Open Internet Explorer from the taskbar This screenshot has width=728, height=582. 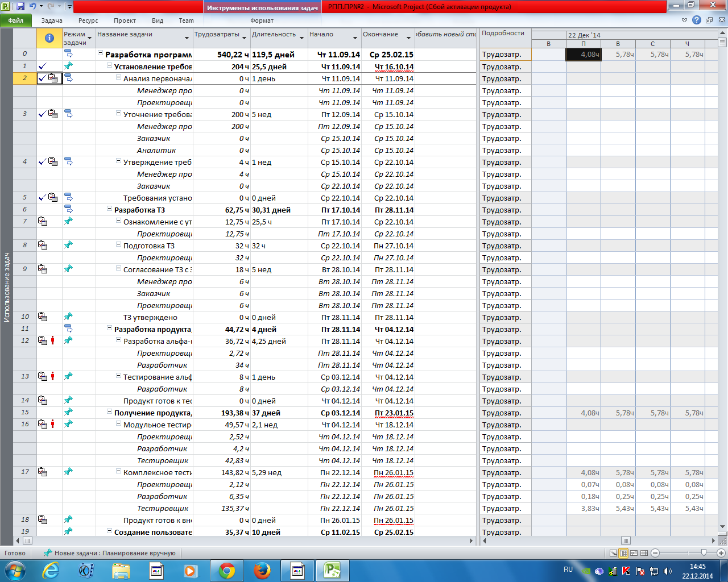click(x=51, y=571)
